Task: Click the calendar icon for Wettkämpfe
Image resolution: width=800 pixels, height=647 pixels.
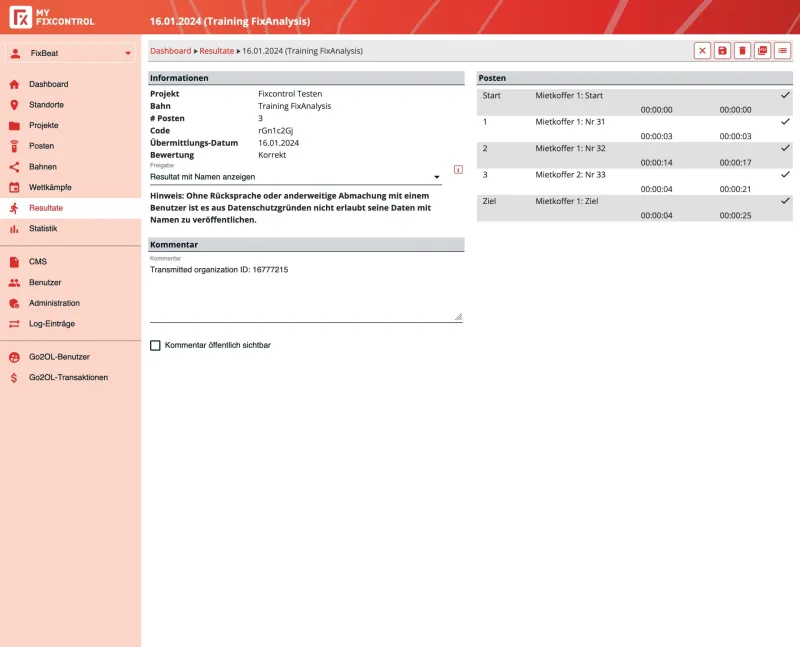Action: coord(14,187)
